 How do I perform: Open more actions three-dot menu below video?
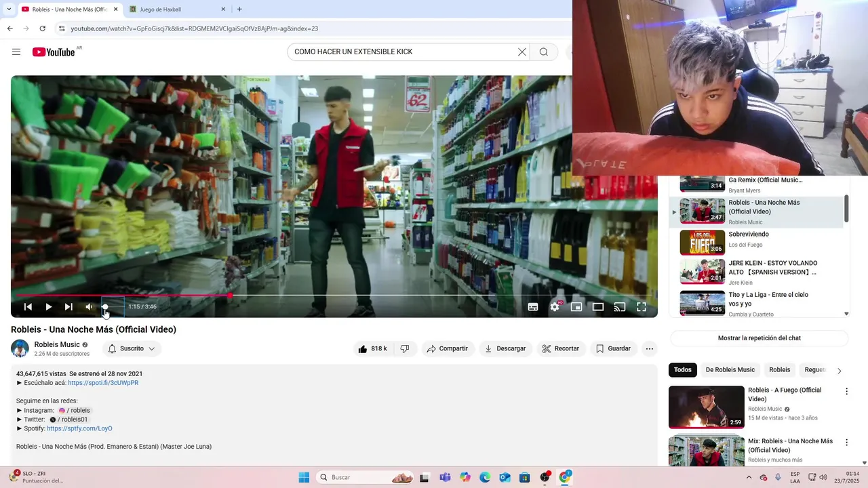tap(650, 348)
